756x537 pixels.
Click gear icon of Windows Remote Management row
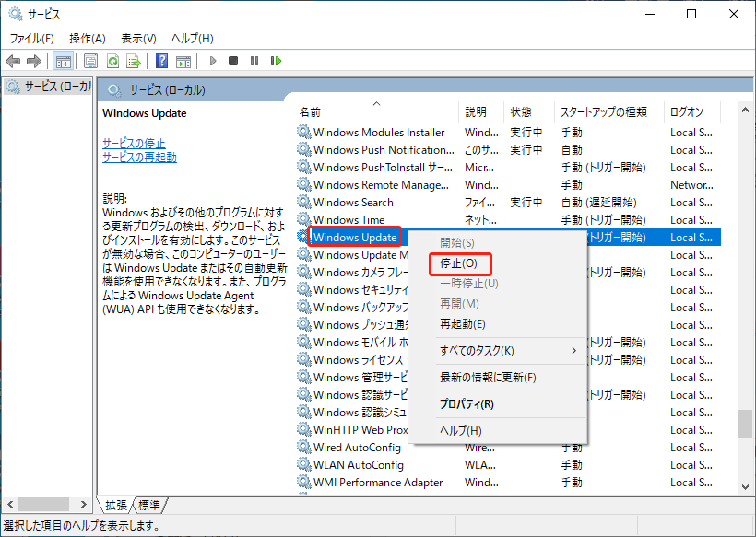[x=303, y=184]
